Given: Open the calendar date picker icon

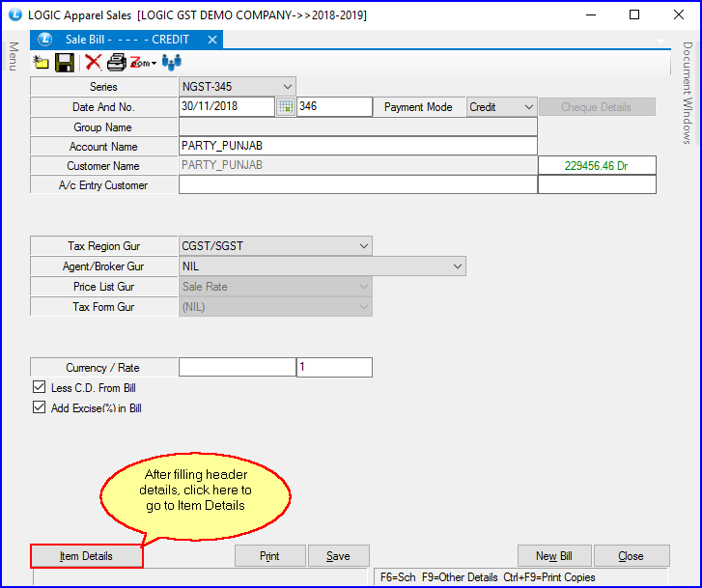Looking at the screenshot, I should pos(286,107).
